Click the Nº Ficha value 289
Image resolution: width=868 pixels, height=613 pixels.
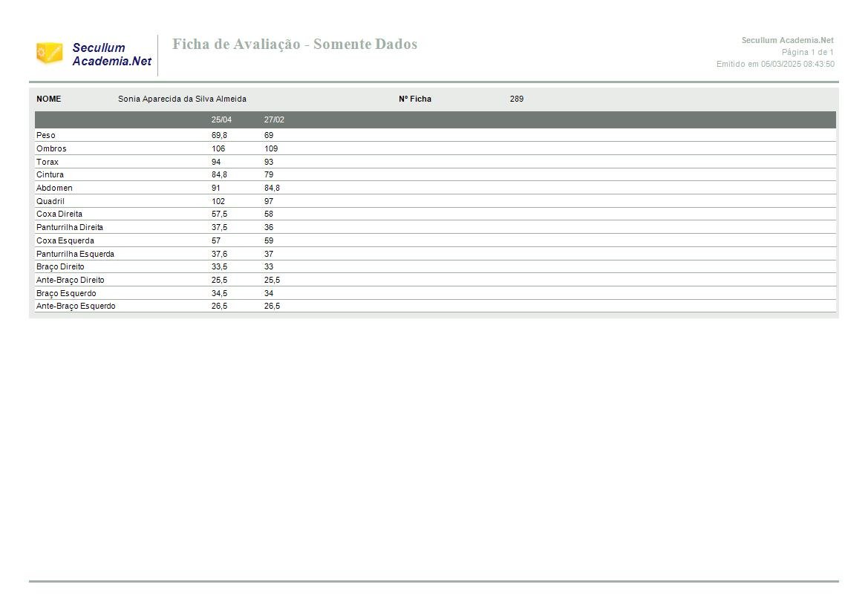click(517, 99)
